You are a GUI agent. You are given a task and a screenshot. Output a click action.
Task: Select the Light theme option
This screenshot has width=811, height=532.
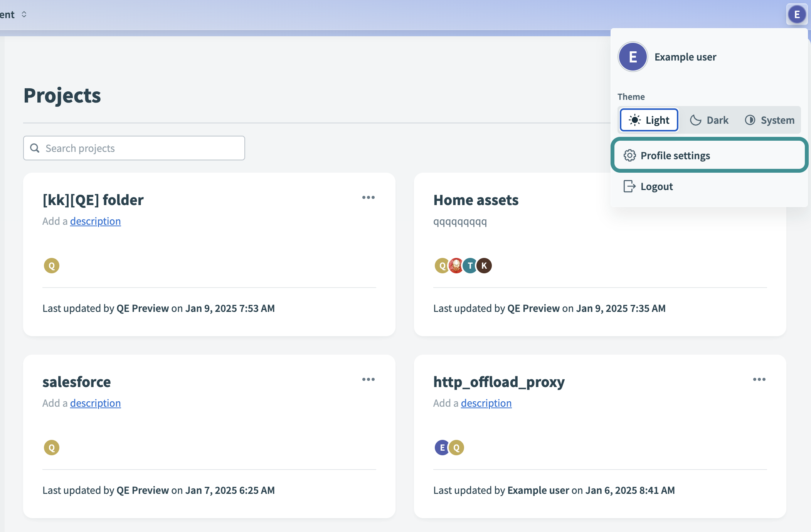point(649,120)
